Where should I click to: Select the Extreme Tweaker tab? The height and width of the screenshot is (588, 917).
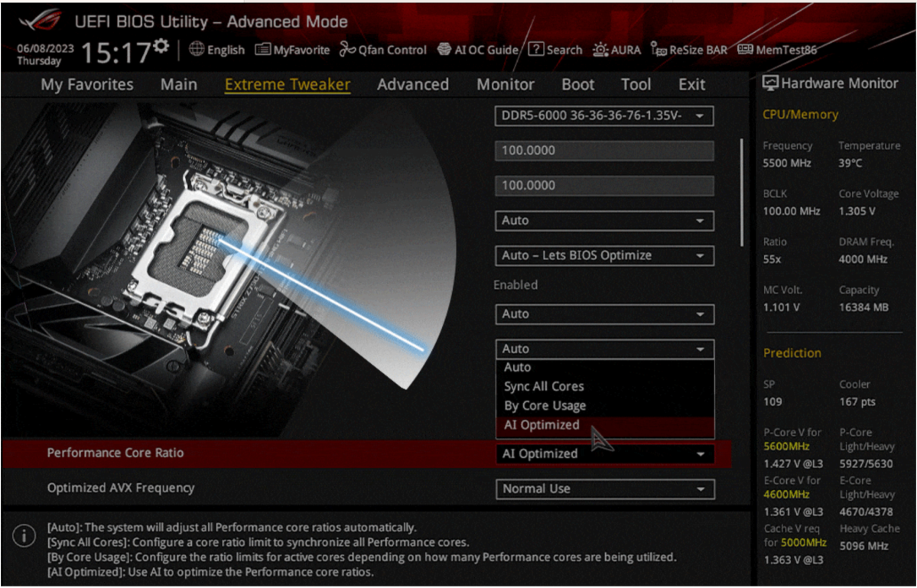[x=287, y=85]
